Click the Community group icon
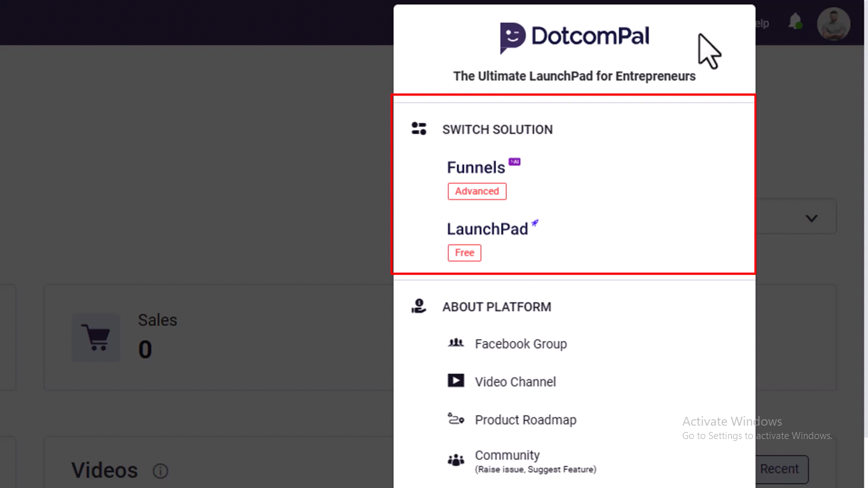868x488 pixels. tap(456, 460)
